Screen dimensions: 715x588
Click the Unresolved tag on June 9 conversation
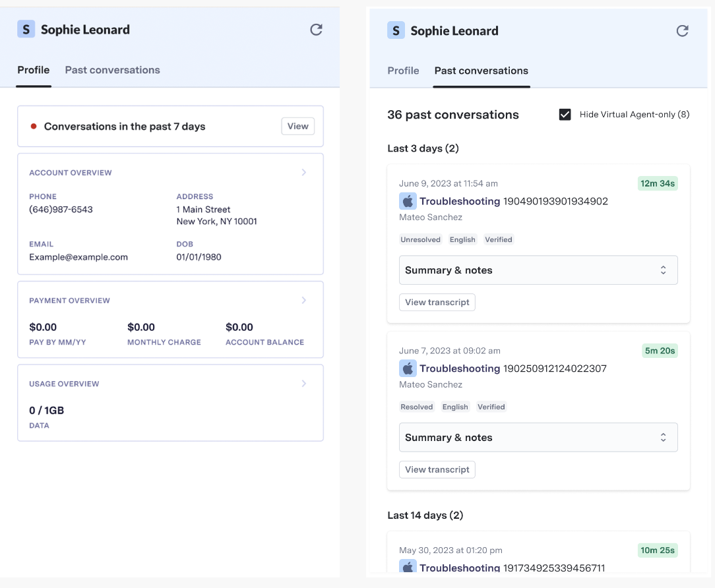click(x=420, y=240)
